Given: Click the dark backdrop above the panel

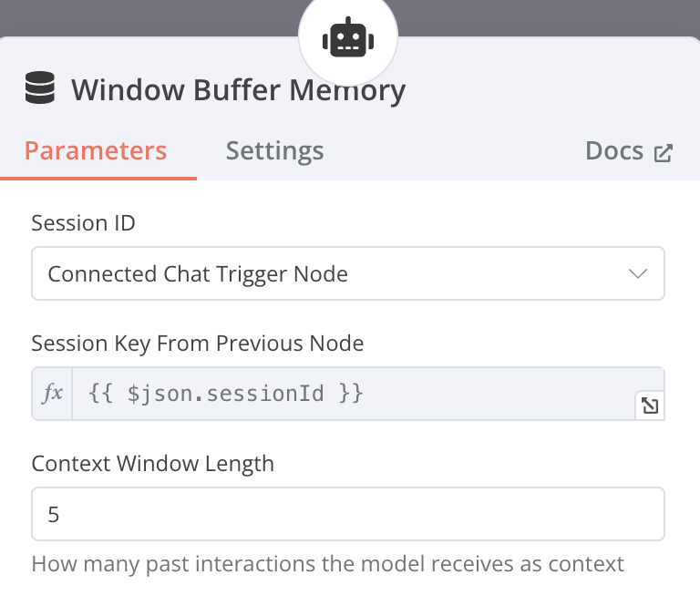Looking at the screenshot, I should [137, 16].
